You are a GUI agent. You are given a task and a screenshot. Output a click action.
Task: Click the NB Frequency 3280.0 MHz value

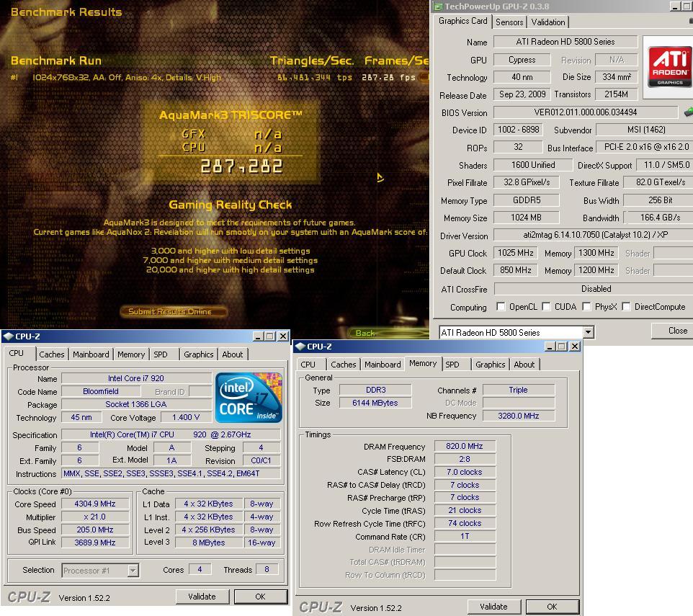(519, 416)
